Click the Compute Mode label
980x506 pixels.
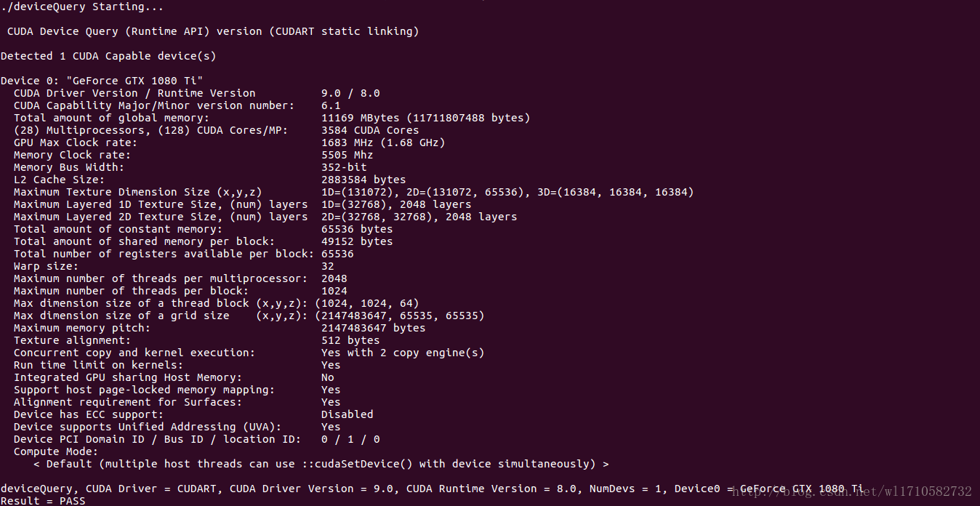point(55,451)
